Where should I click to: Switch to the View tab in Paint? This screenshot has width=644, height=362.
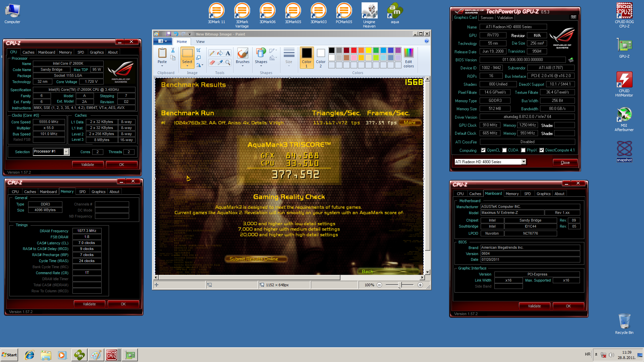pos(200,42)
